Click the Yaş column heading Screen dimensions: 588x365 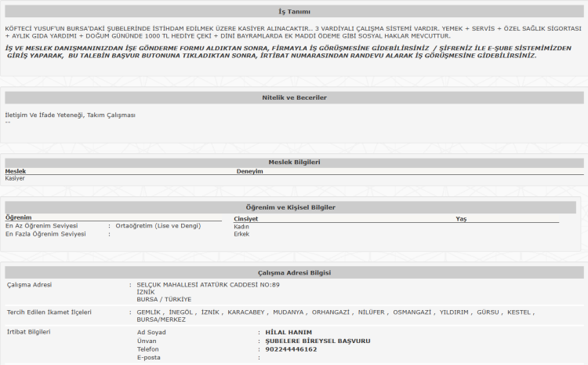click(x=461, y=218)
